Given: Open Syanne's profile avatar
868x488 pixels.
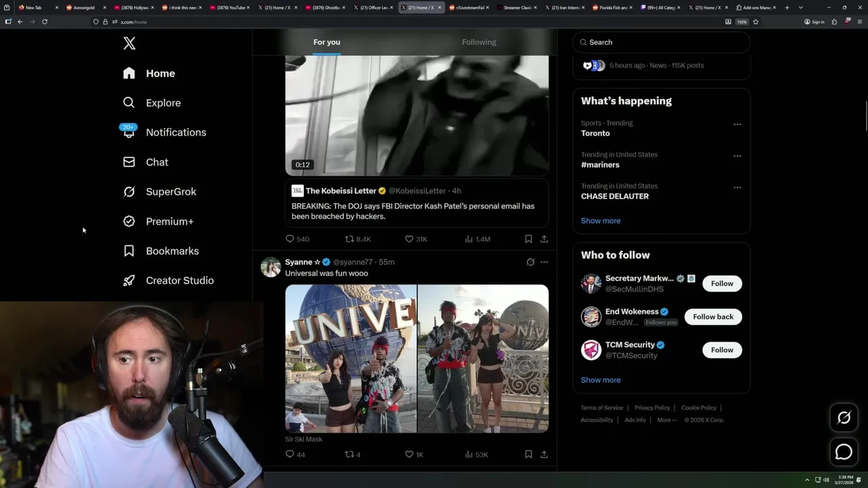Looking at the screenshot, I should pyautogui.click(x=271, y=267).
